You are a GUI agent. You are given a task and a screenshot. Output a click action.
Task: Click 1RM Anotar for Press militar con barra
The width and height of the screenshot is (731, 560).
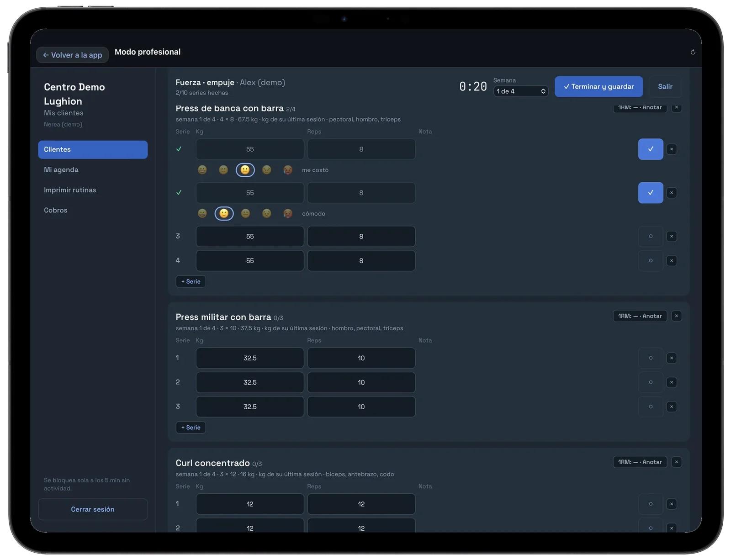[640, 316]
